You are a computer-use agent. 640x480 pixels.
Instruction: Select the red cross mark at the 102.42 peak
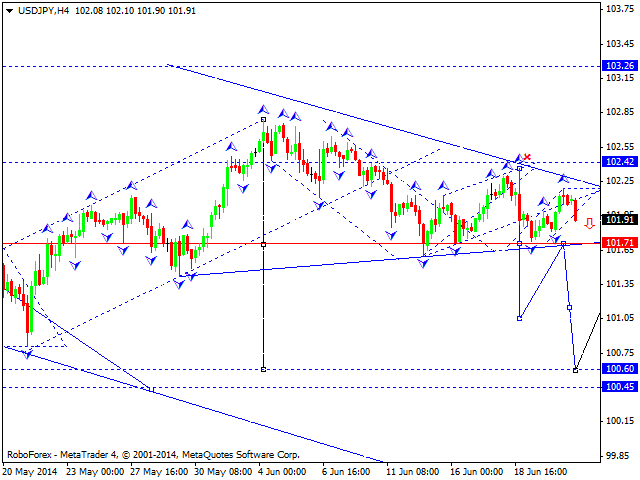click(x=527, y=157)
